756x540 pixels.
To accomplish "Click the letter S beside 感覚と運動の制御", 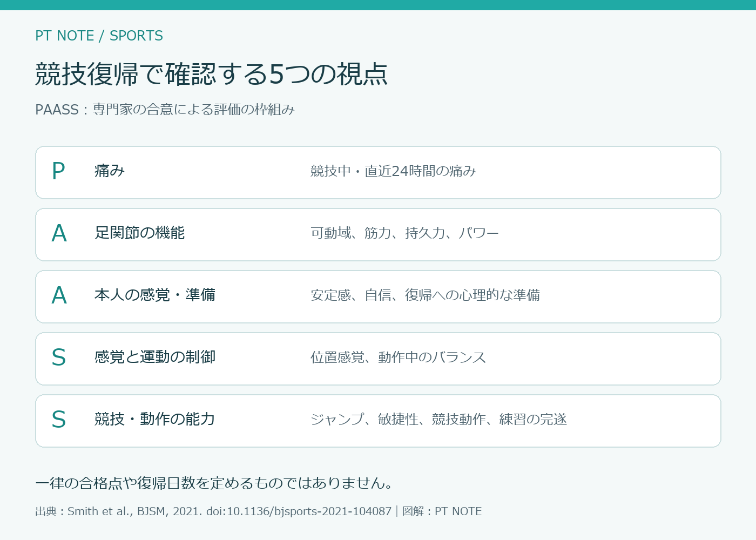I will point(58,357).
